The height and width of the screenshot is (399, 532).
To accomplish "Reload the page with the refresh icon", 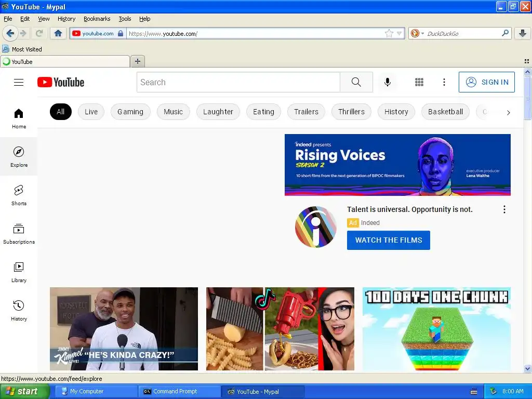I will point(39,33).
